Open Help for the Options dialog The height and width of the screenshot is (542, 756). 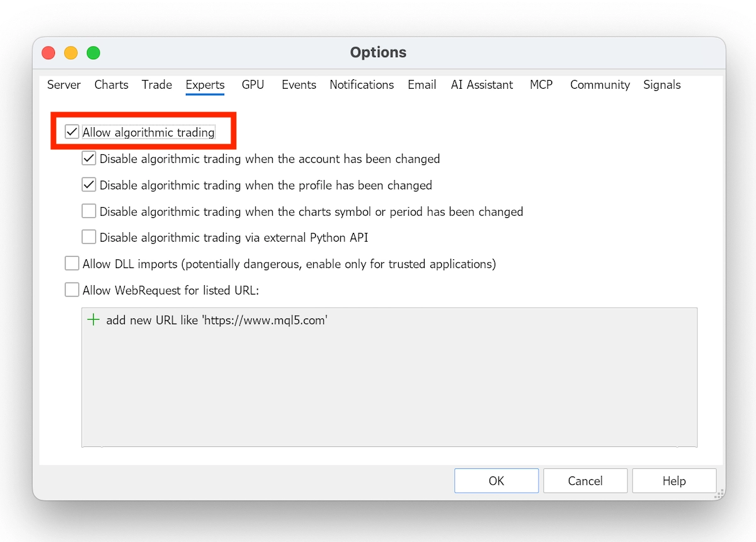[674, 481]
